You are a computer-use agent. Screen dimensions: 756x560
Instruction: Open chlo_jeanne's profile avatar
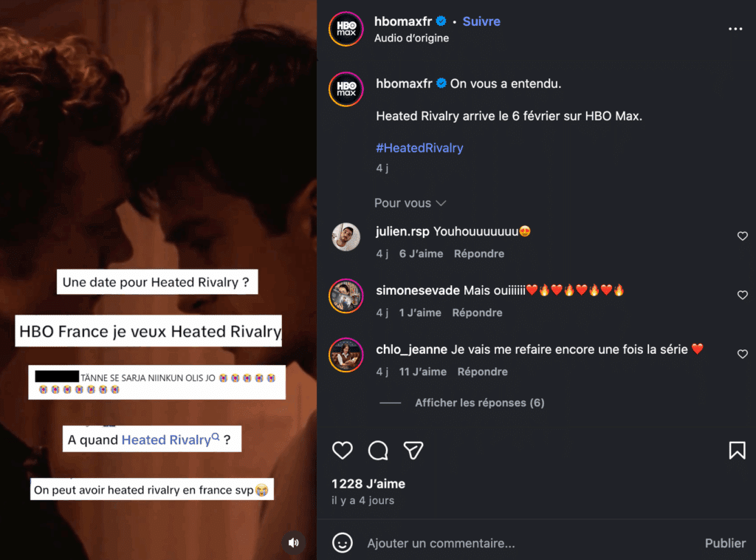click(346, 355)
